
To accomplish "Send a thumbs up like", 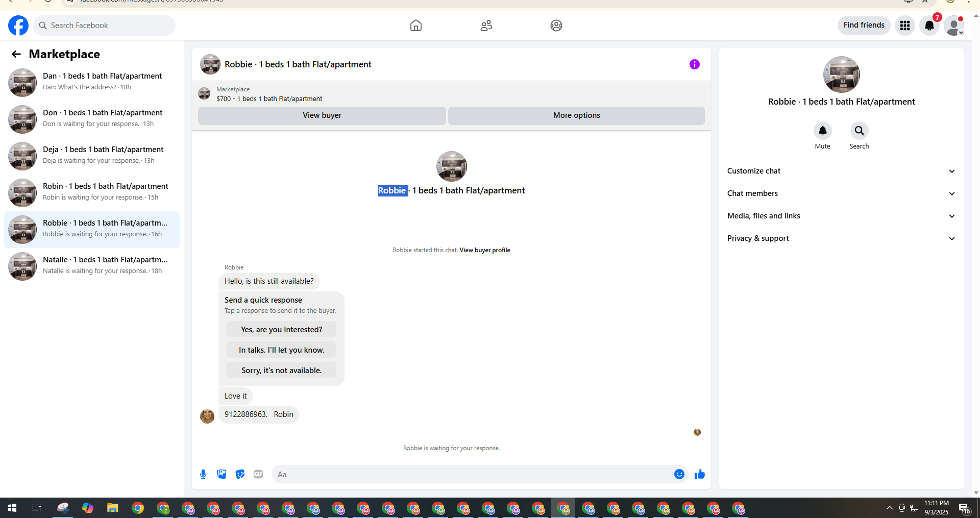I will pyautogui.click(x=700, y=474).
